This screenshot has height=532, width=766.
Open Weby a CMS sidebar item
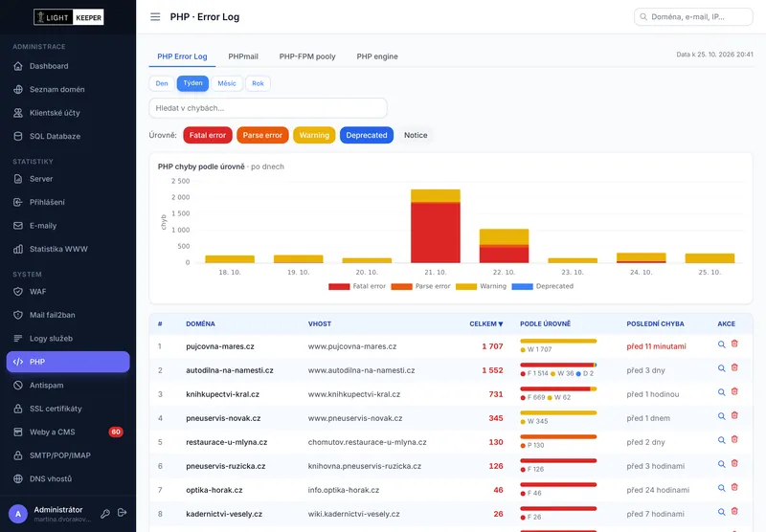[68, 432]
